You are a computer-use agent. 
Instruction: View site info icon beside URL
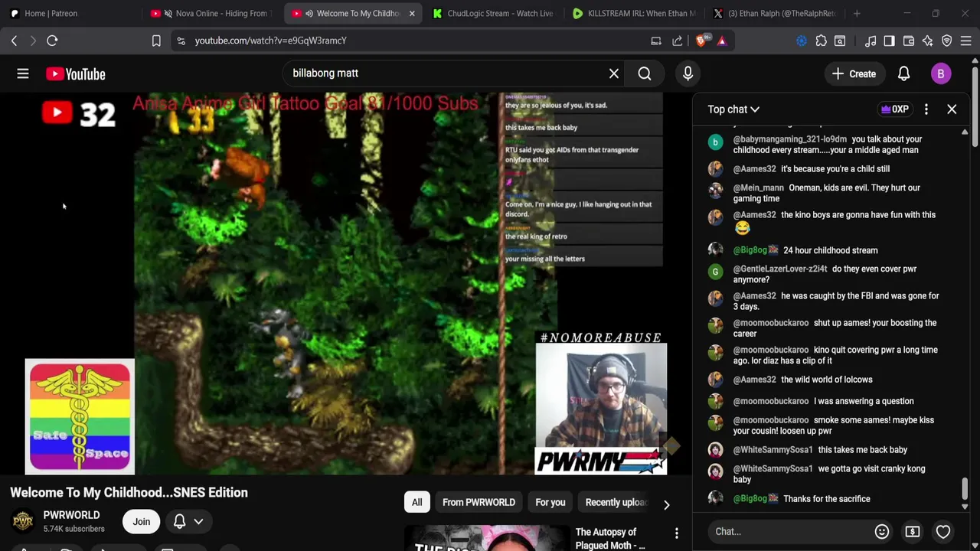tap(181, 41)
